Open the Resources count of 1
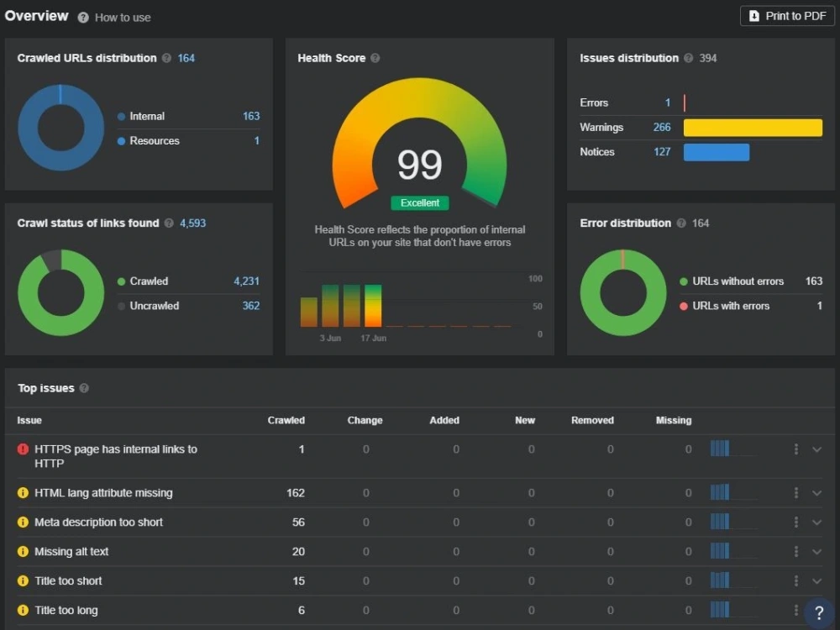This screenshot has width=840, height=630. pyautogui.click(x=256, y=141)
